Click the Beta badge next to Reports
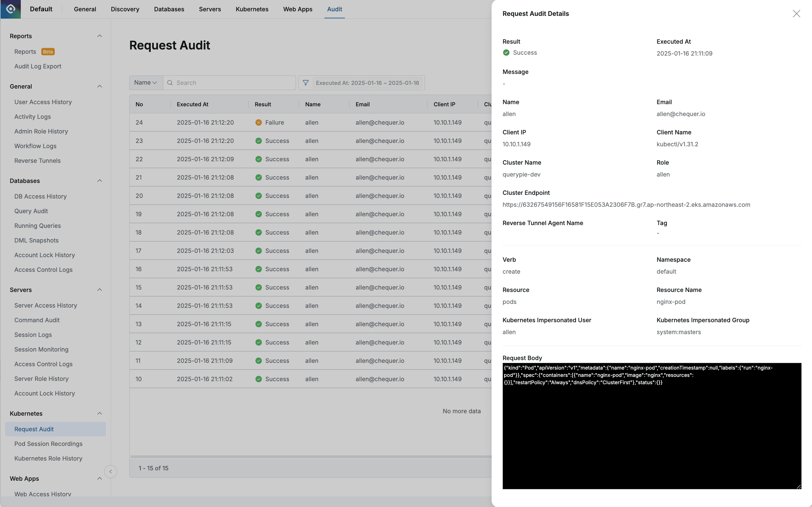The width and height of the screenshot is (812, 507). [48, 52]
